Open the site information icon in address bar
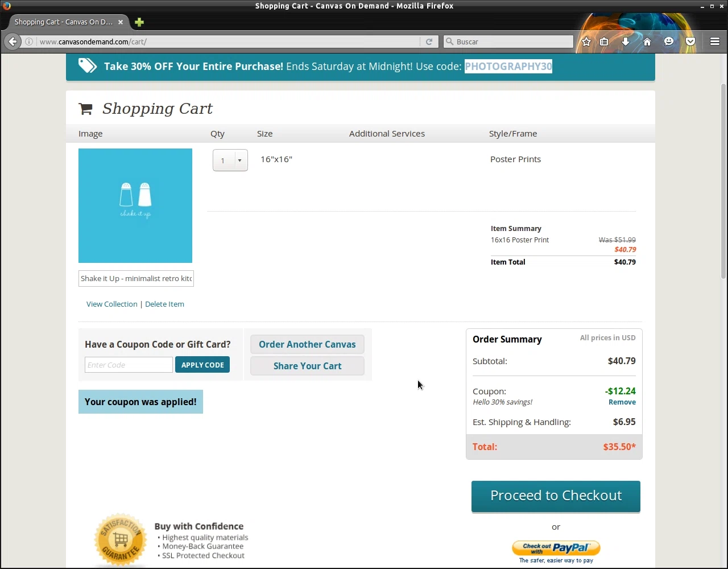Screen dimensions: 728x569 click(x=29, y=42)
